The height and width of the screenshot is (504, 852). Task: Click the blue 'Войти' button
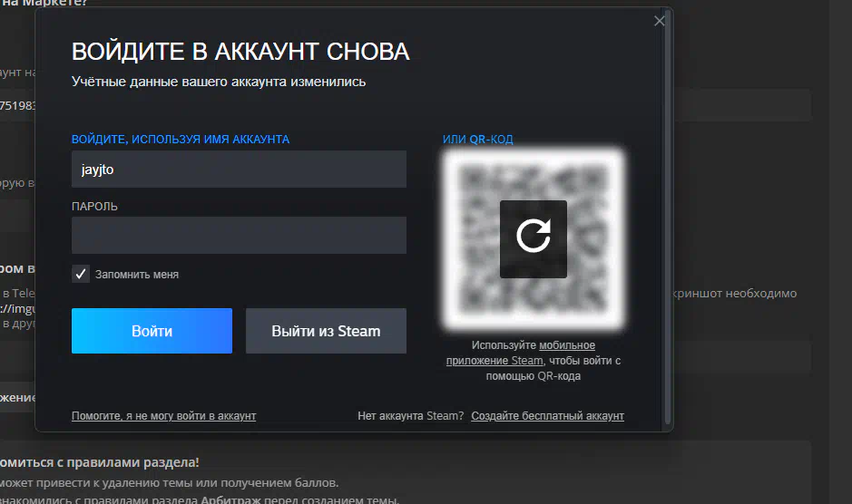click(152, 331)
